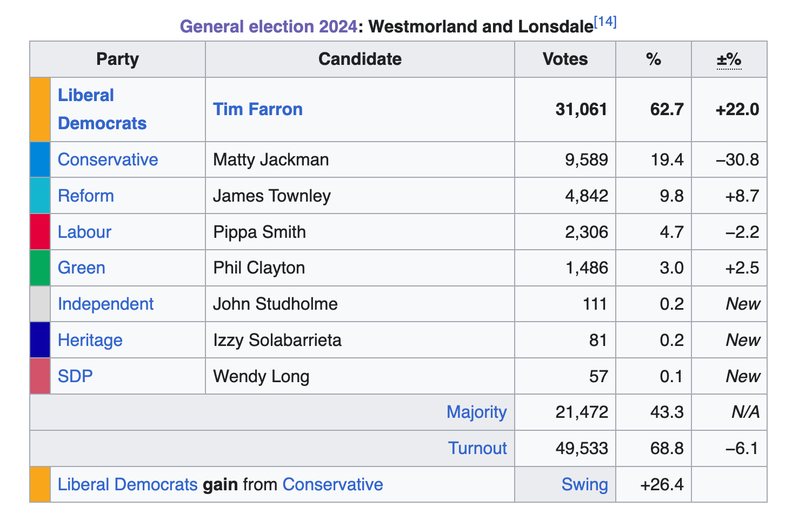Click the orange Liberal Democrats color swatch

(40, 109)
